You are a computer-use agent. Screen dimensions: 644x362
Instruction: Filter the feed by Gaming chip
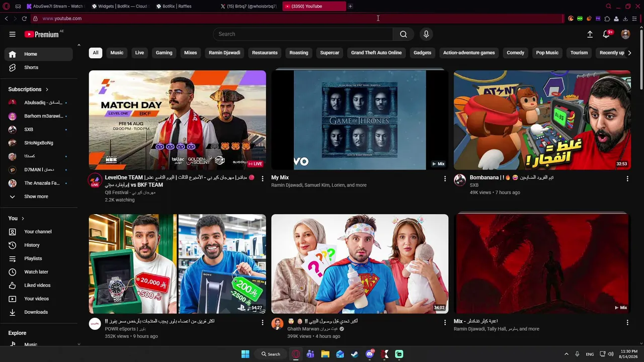point(164,53)
